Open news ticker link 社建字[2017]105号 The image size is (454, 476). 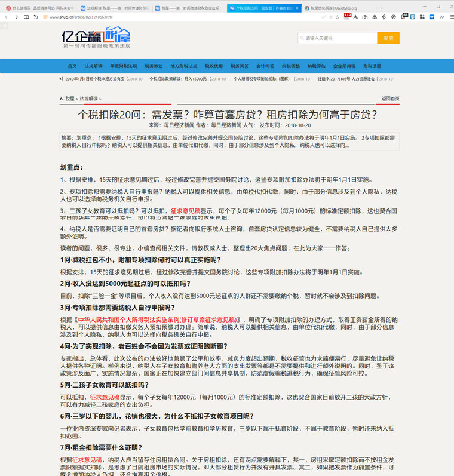click(346, 79)
